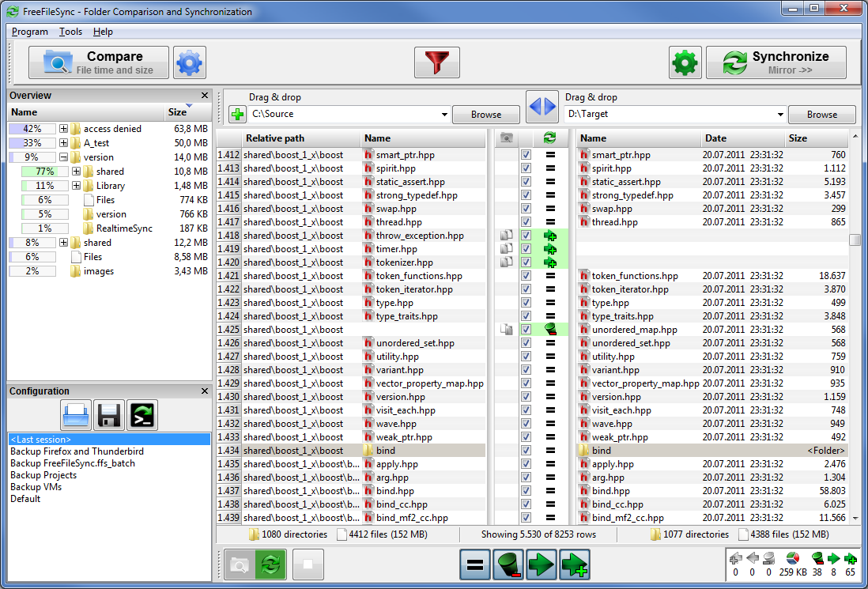Viewport: 868px width, 589px height.
Task: Expand the Library folder node
Action: (x=77, y=186)
